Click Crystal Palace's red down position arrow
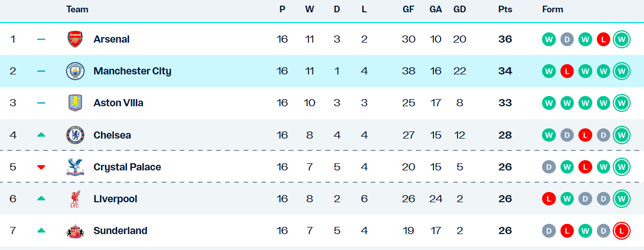 tap(41, 167)
